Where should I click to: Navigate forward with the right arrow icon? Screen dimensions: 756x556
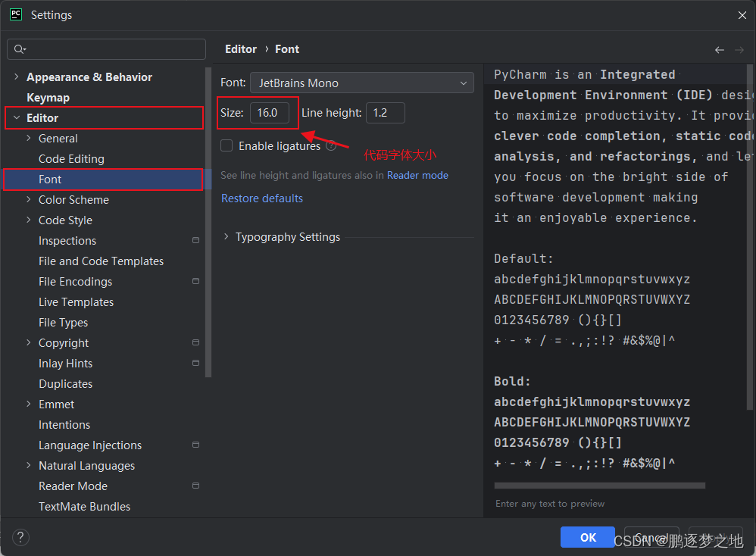pos(739,50)
